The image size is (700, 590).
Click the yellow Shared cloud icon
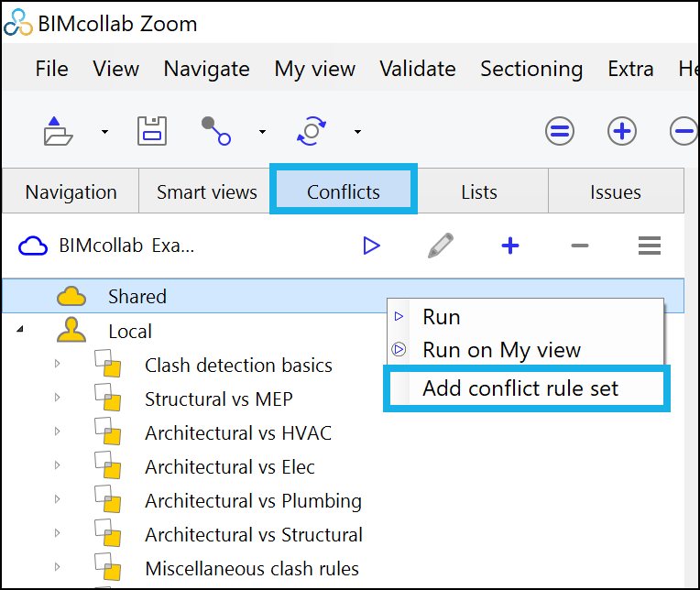pos(71,296)
